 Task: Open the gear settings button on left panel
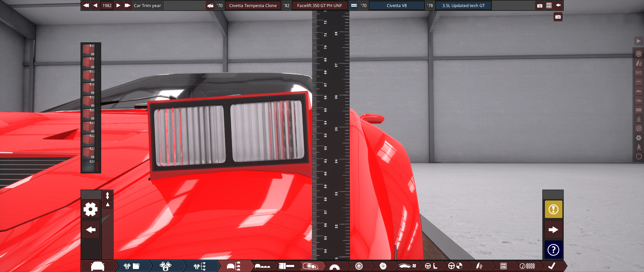tap(91, 209)
